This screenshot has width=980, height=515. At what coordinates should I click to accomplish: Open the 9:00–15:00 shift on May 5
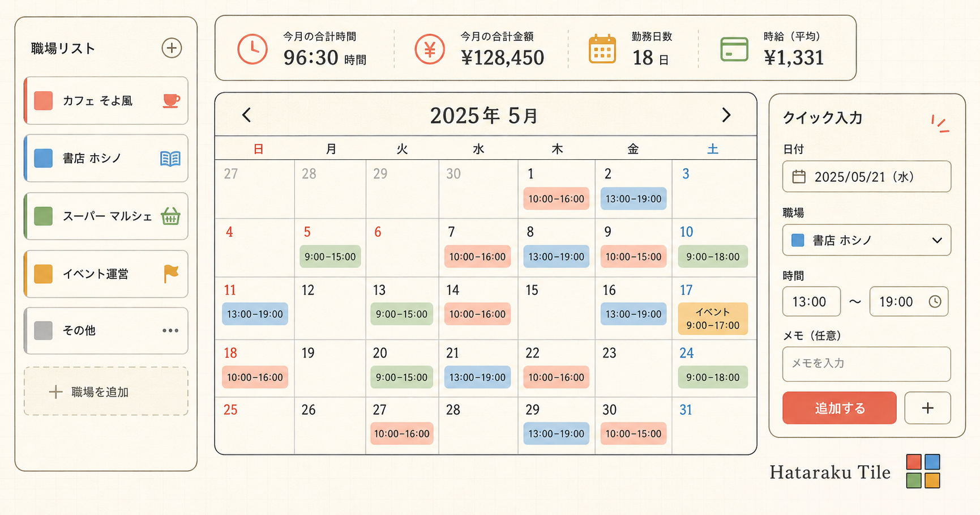tap(330, 257)
